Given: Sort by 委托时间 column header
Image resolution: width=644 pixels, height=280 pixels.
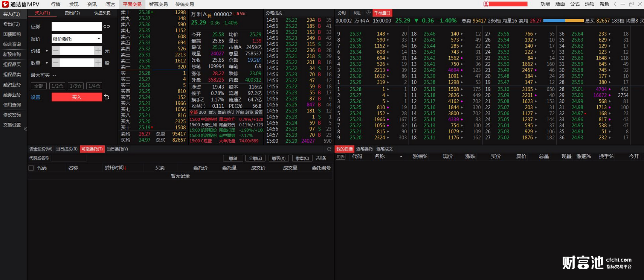Looking at the screenshot, I should (x=115, y=168).
